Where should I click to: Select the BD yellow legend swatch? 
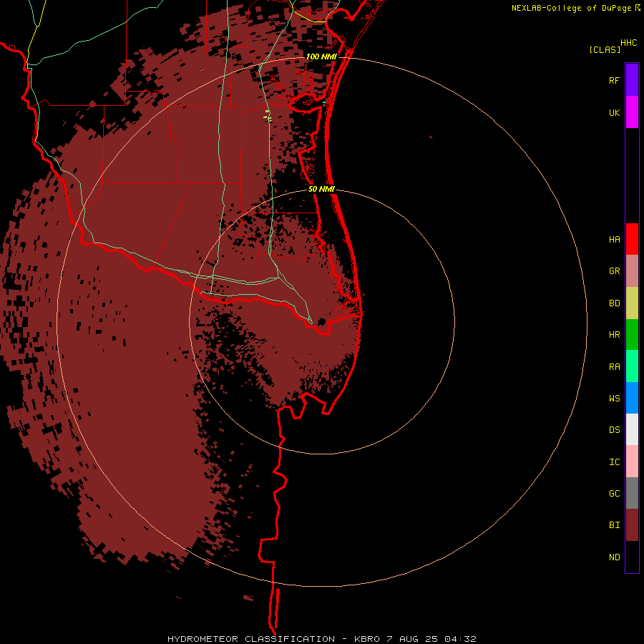pyautogui.click(x=632, y=303)
